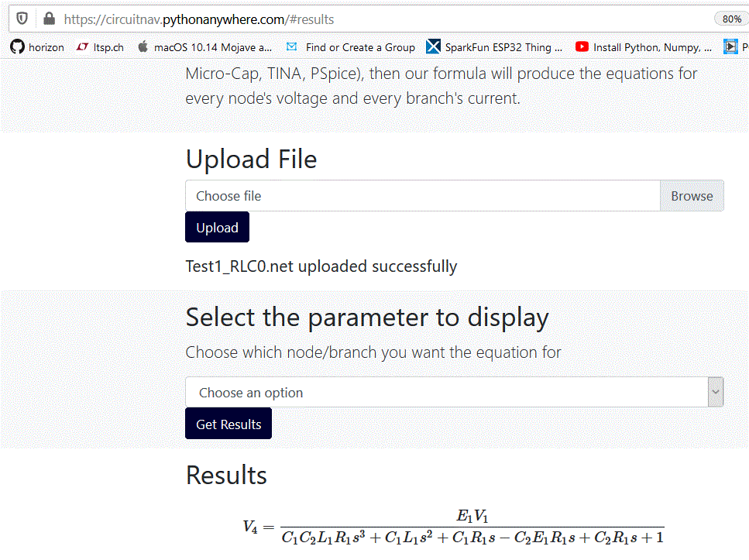Open the ltsp.ch bookmark
This screenshot has height=560, width=749.
(101, 47)
